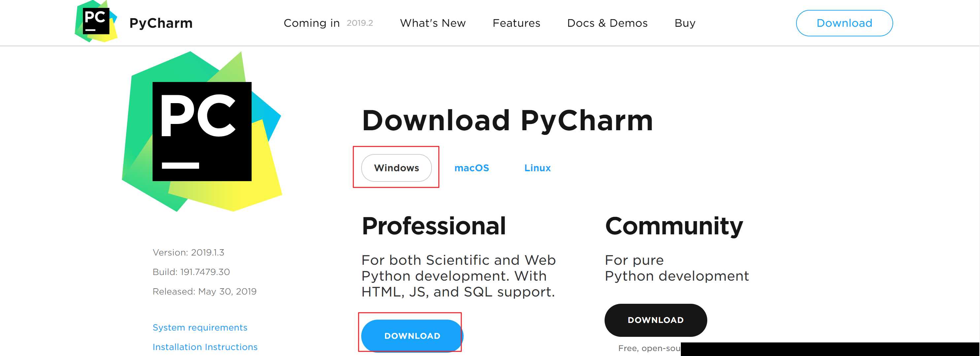Click the Version: 2019.1.3 text
The height and width of the screenshot is (356, 980).
(188, 253)
